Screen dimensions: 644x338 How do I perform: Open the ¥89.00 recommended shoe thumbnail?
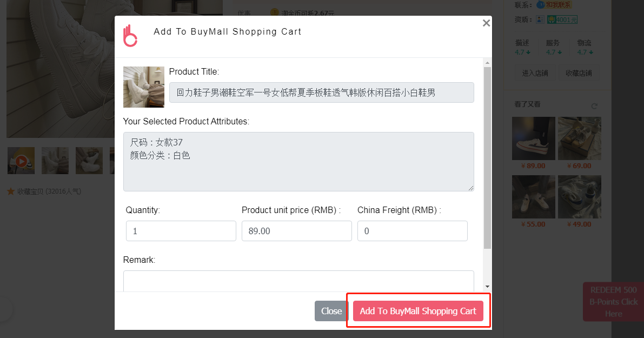[x=534, y=138]
